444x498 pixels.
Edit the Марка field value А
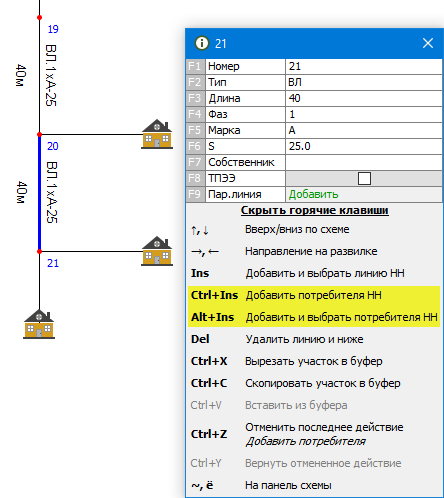[x=364, y=130]
